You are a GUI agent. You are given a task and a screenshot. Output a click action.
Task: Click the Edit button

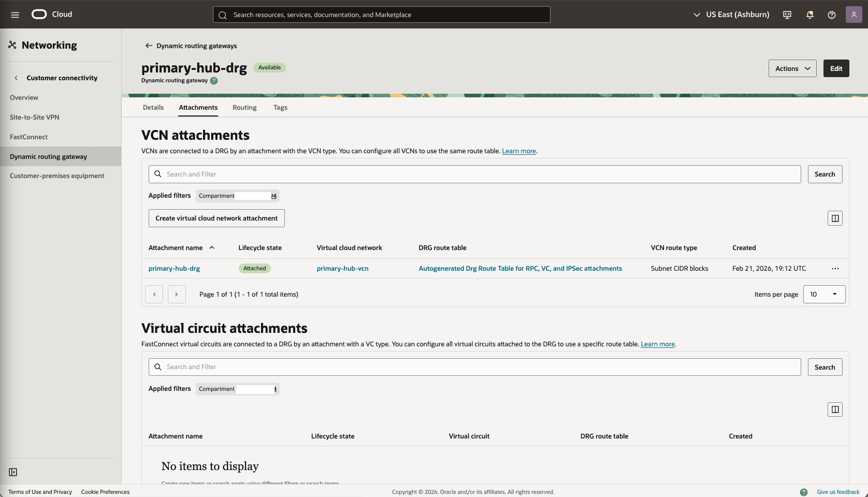click(836, 68)
